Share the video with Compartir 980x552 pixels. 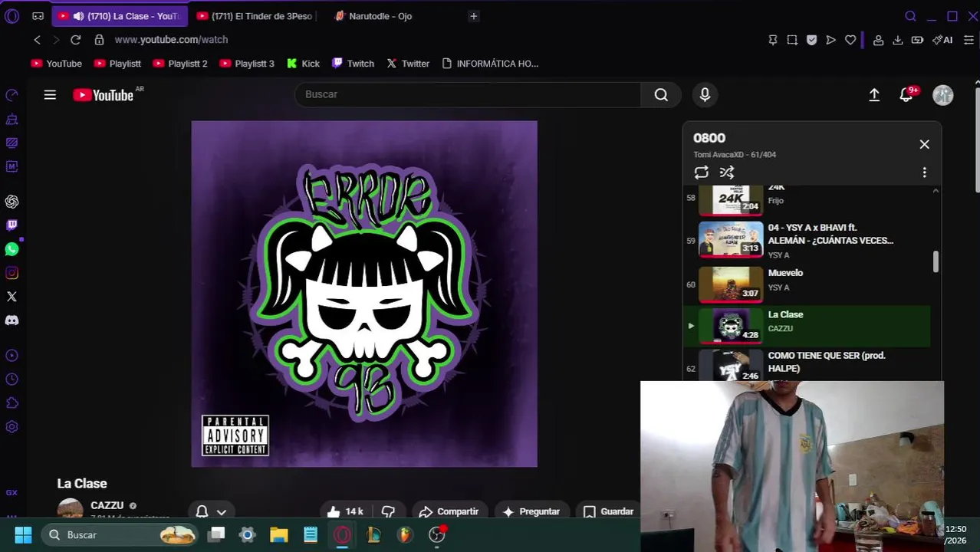(x=449, y=511)
